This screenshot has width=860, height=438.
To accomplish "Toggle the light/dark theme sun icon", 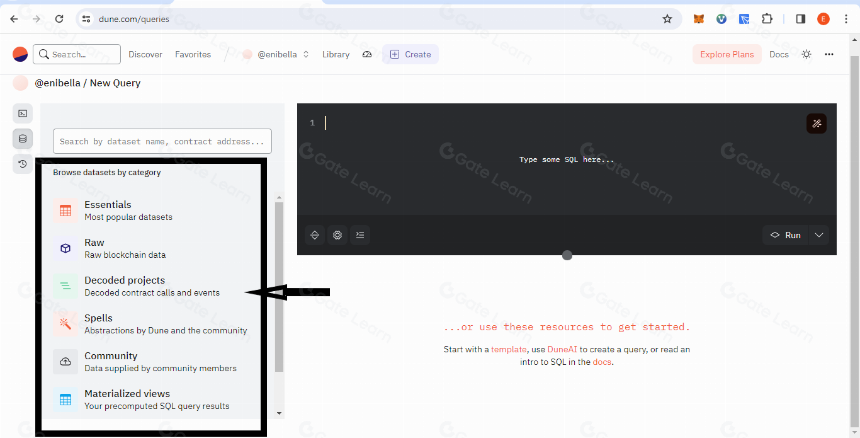I will pos(806,54).
